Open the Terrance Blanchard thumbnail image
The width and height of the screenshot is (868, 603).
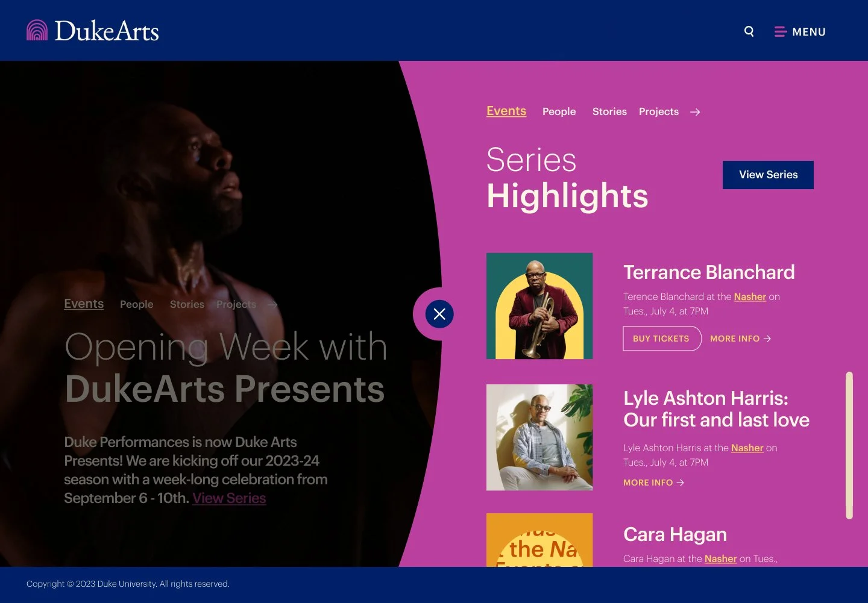pyautogui.click(x=539, y=306)
